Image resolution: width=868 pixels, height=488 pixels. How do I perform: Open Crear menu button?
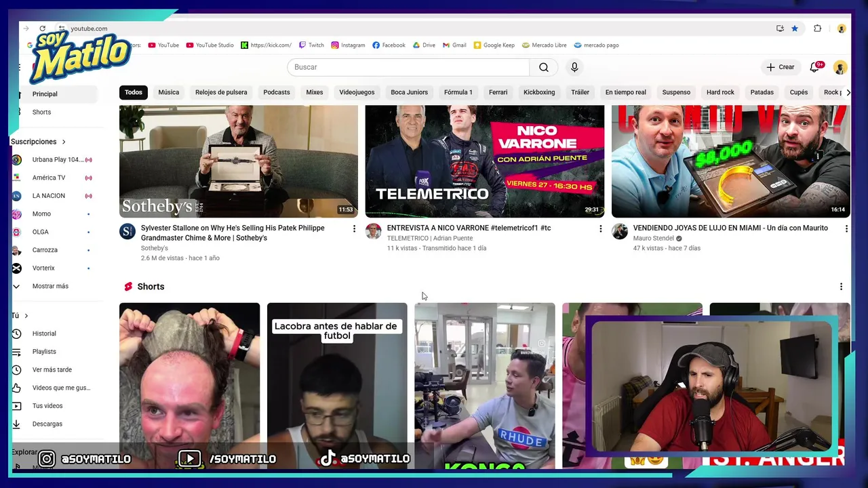(781, 67)
